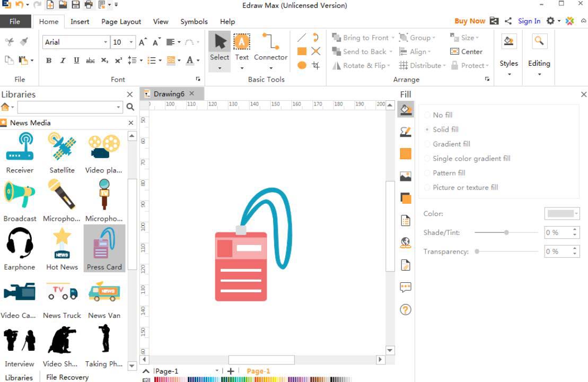The width and height of the screenshot is (588, 382).
Task: Click the Sign In link
Action: pos(529,21)
